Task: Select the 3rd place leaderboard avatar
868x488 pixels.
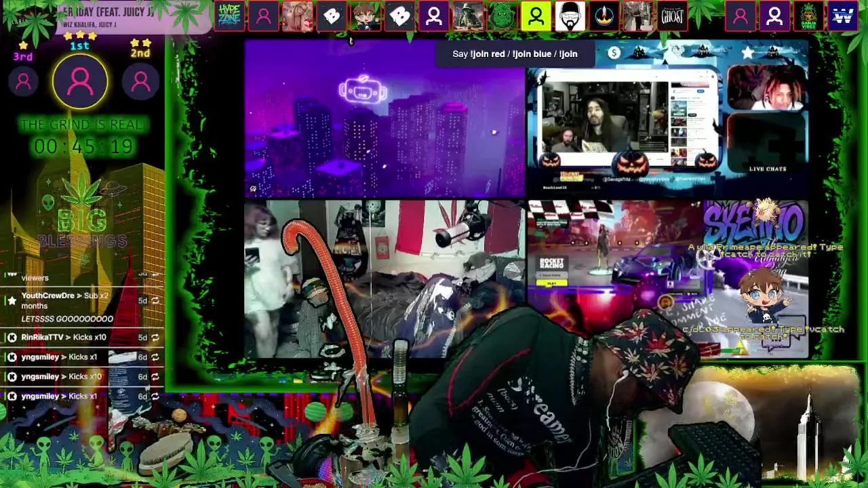Action: pyautogui.click(x=23, y=81)
